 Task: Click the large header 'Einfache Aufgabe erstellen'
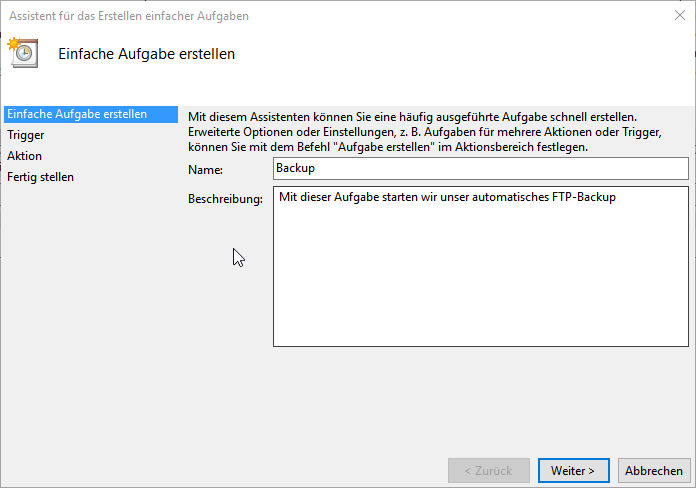click(x=147, y=54)
